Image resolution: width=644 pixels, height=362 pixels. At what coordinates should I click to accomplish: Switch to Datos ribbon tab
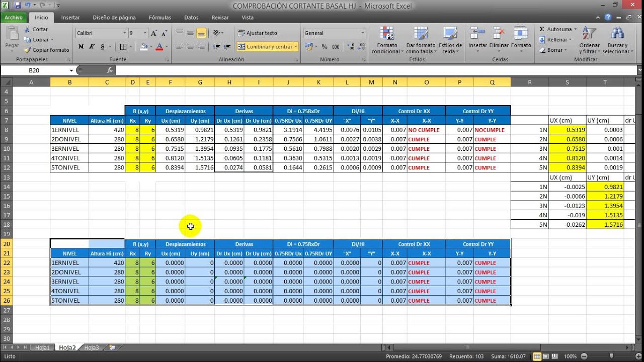(x=191, y=18)
